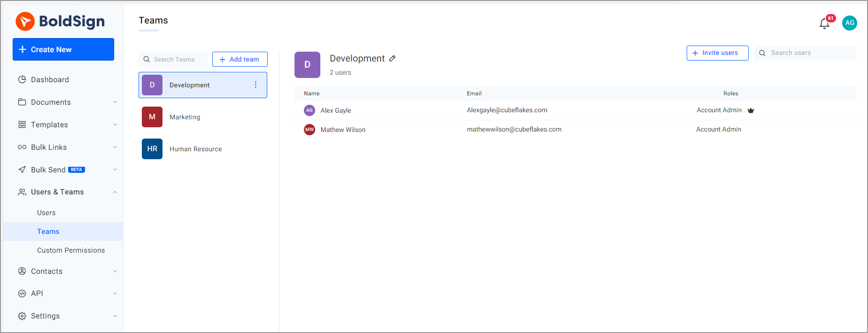Select Teams in the sidebar submenu
This screenshot has height=333, width=868.
[48, 232]
